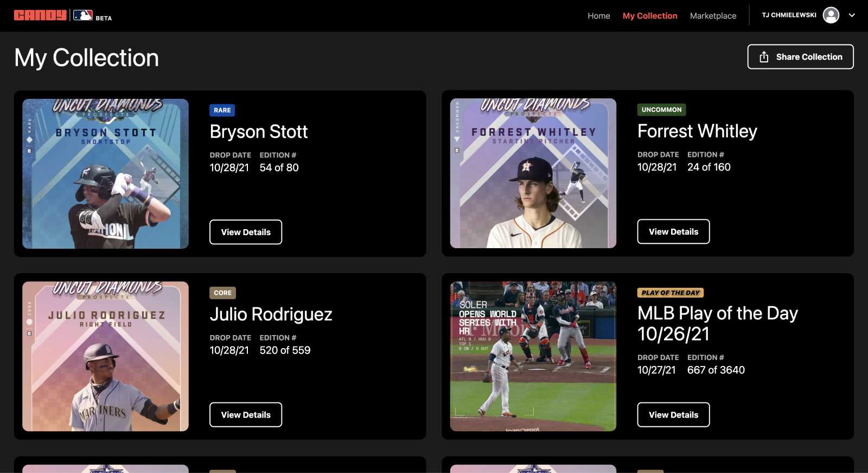View details for Forrest Whitley
The image size is (868, 473).
point(673,231)
